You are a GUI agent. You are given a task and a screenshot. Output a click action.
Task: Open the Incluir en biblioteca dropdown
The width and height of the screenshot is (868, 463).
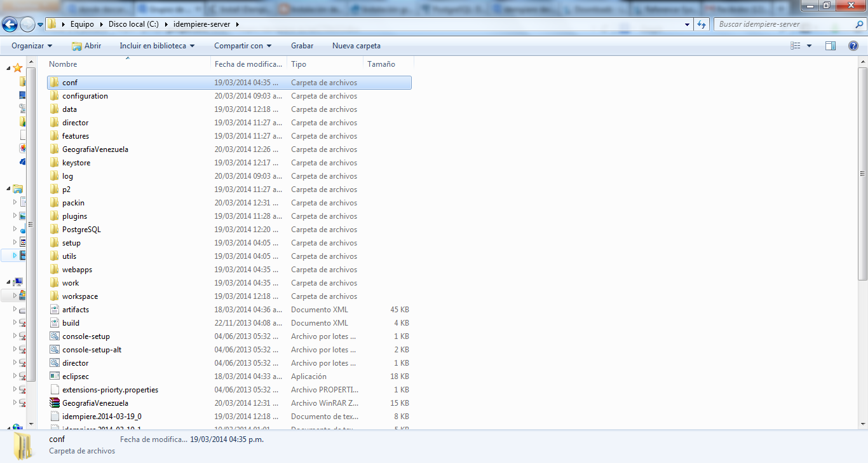pyautogui.click(x=157, y=46)
